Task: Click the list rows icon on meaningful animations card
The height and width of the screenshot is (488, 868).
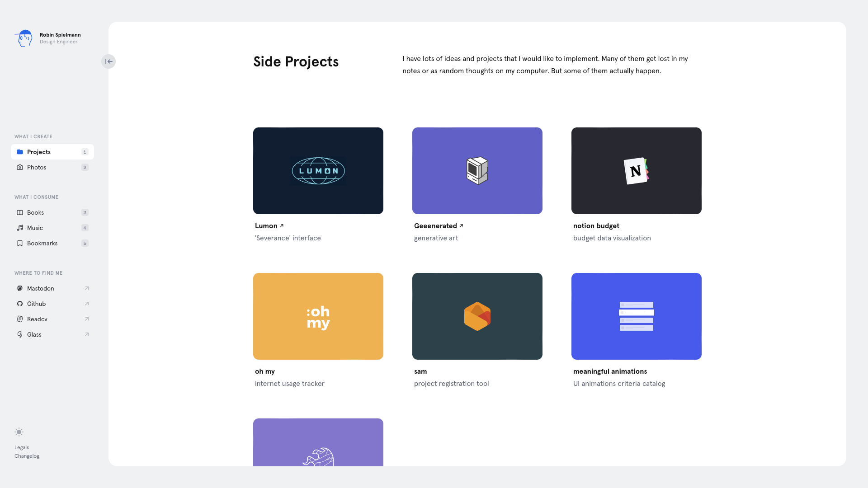Action: pyautogui.click(x=637, y=316)
